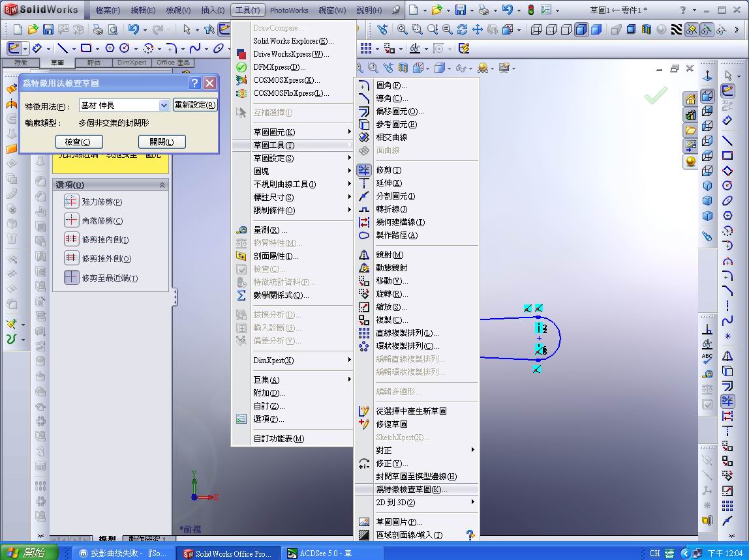This screenshot has height=560, width=749.
Task: Choose 為特徵檢查草圖(K) menu item
Action: click(416, 490)
